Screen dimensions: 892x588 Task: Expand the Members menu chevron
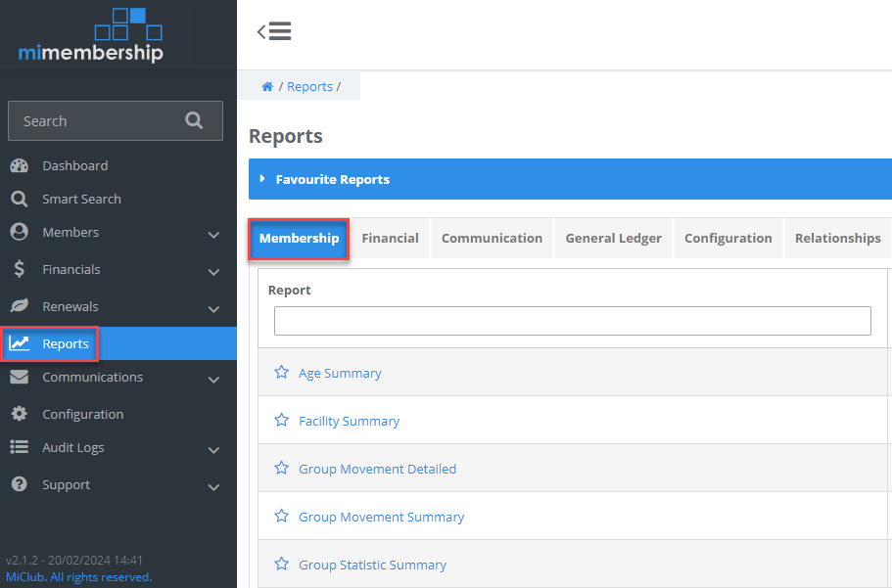[x=213, y=234]
